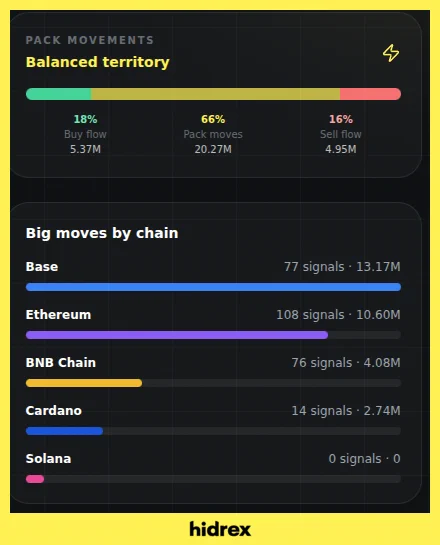Image resolution: width=440 pixels, height=545 pixels.
Task: Open the Balanced territory heading
Action: pyautogui.click(x=98, y=62)
